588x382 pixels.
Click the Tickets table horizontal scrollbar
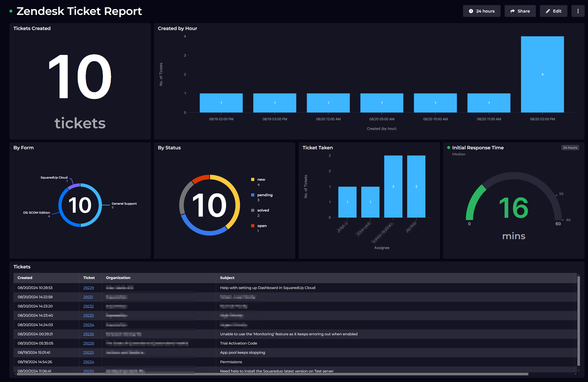272,374
